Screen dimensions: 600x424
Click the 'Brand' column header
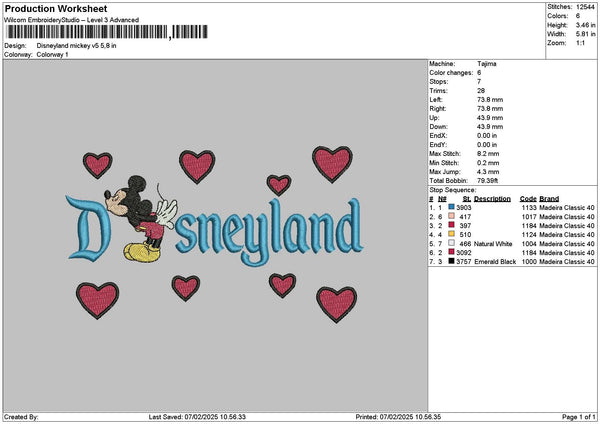click(x=549, y=199)
